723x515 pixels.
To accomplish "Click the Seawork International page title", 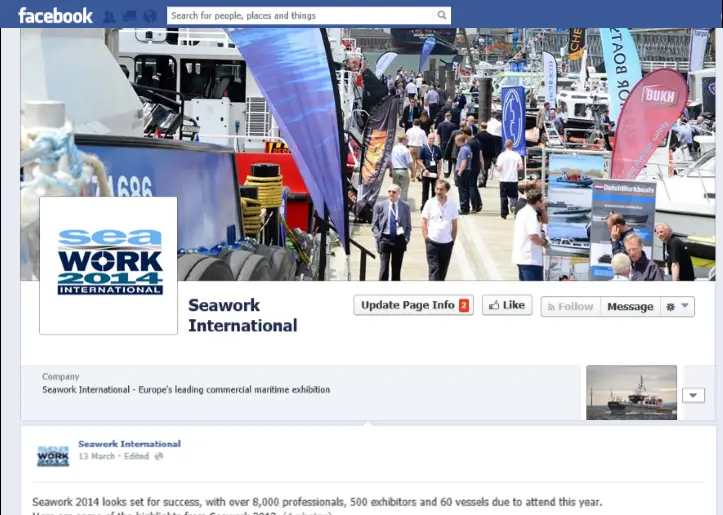I will tap(243, 315).
